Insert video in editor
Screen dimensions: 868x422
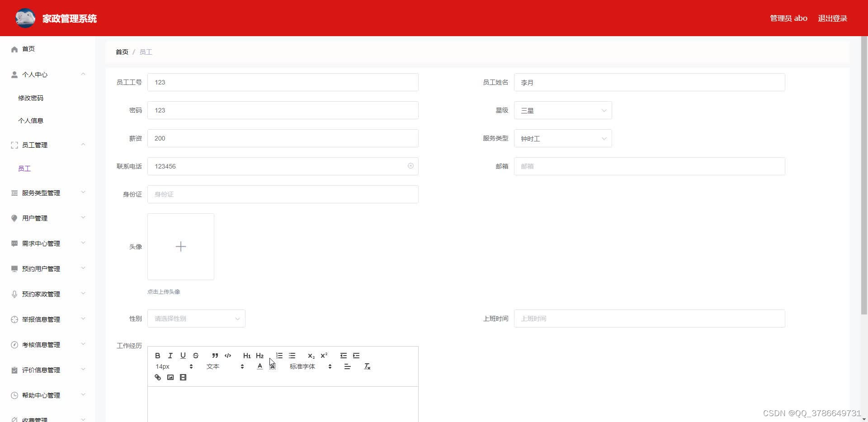(183, 377)
